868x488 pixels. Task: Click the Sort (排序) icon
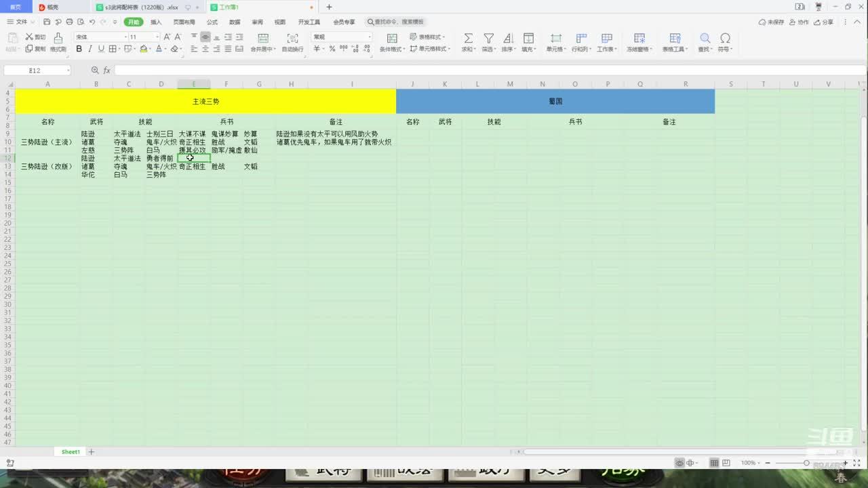click(x=508, y=39)
